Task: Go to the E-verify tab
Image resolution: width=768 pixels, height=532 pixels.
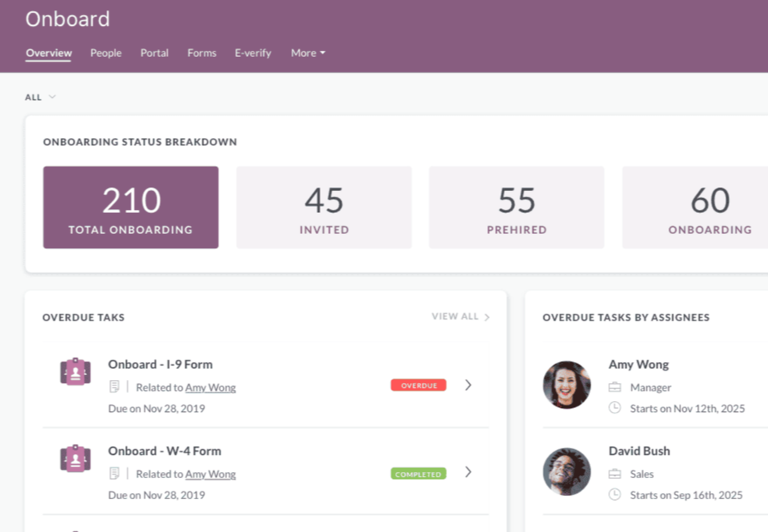Action: [x=253, y=53]
